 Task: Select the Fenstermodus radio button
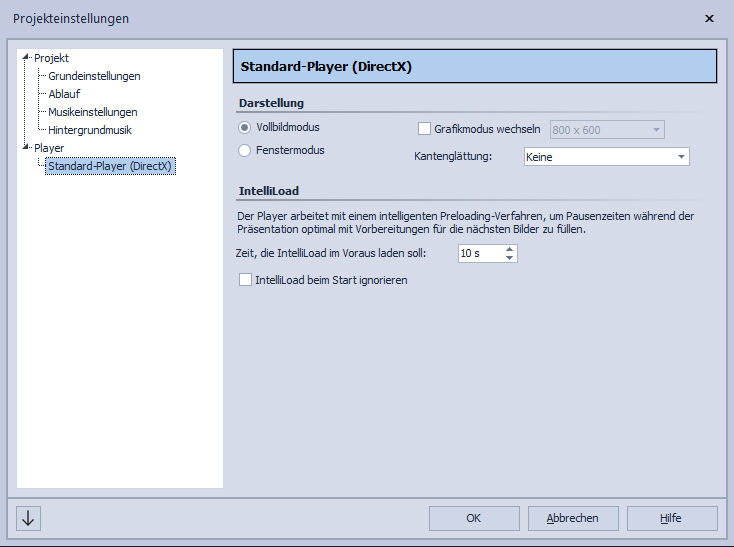coord(244,151)
